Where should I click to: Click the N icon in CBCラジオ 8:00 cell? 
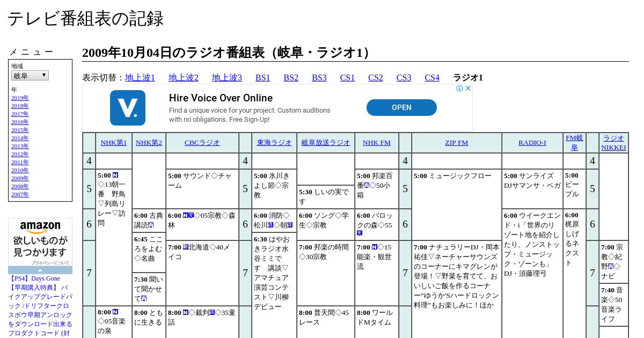point(186,313)
